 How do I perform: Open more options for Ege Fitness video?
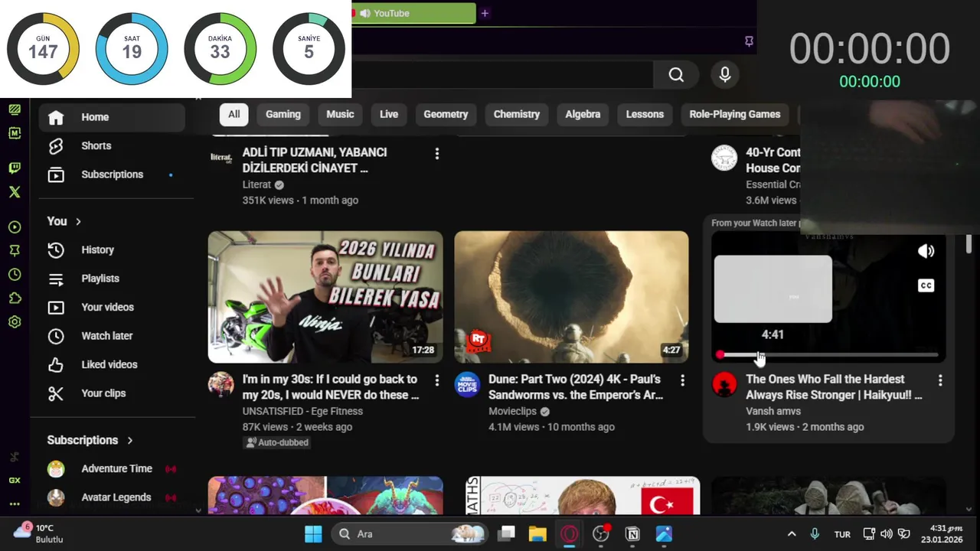pos(436,380)
